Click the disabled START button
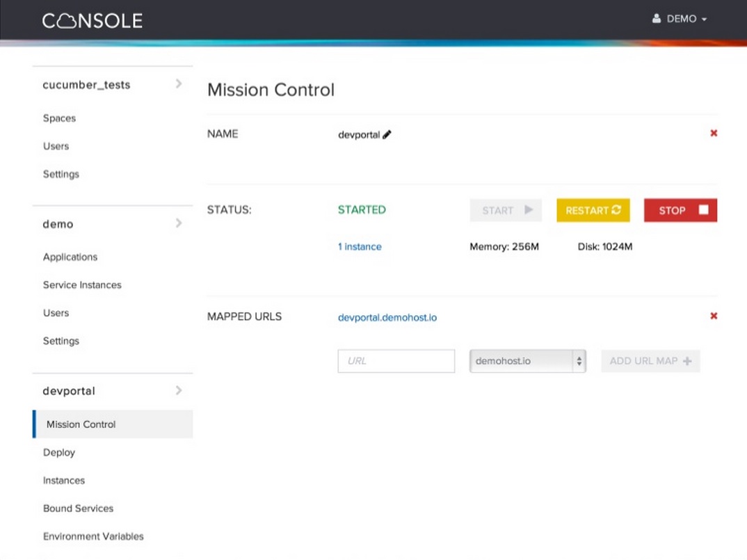Viewport: 747px width, 560px height. tap(506, 210)
